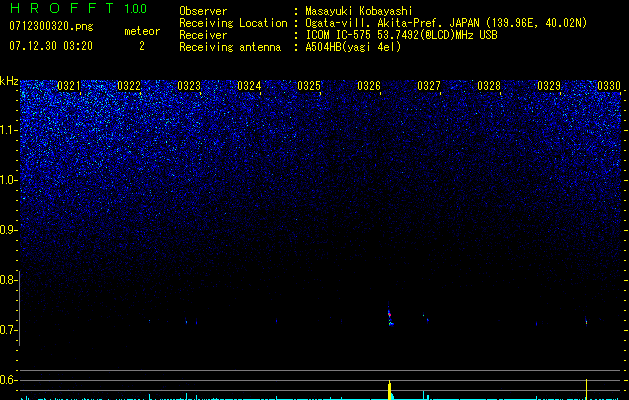Click the 0325 time marker
This screenshot has width=629, height=400.
(309, 86)
